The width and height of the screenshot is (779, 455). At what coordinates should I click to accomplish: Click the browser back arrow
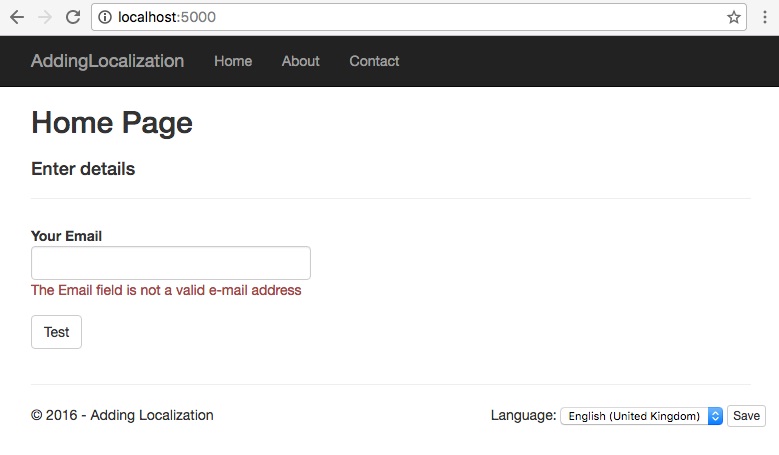pos(17,17)
